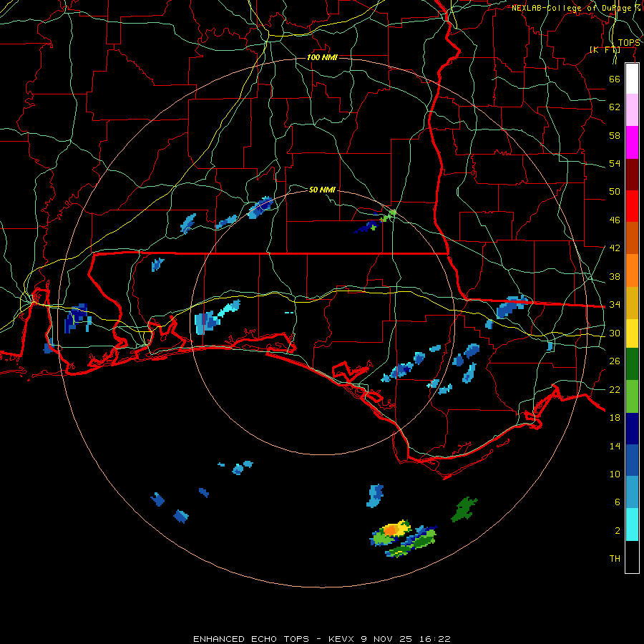Click legend value '30'

615,333
